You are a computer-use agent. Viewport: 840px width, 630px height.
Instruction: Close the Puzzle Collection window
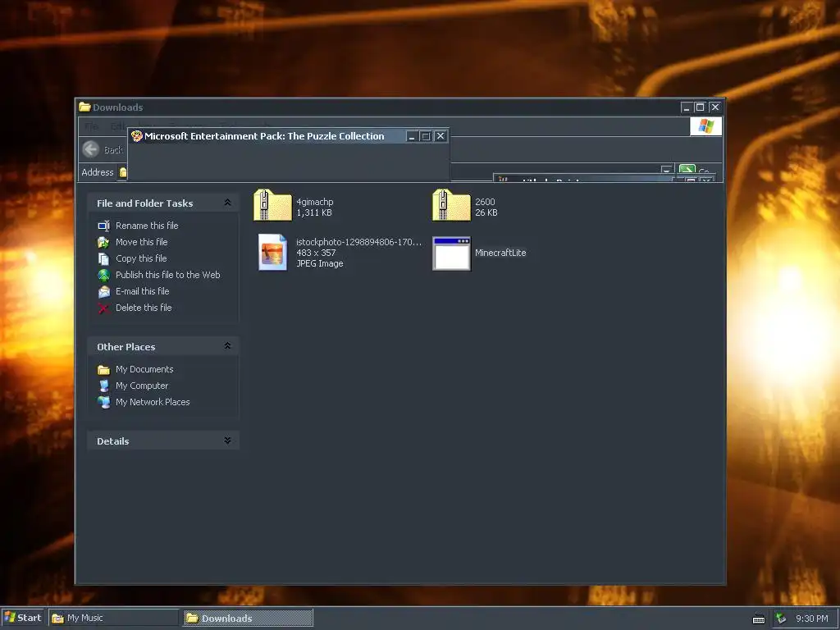pos(441,137)
